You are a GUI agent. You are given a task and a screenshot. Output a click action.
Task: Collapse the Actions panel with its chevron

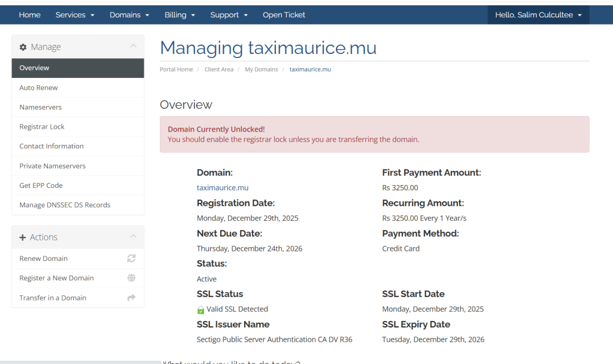click(x=133, y=236)
